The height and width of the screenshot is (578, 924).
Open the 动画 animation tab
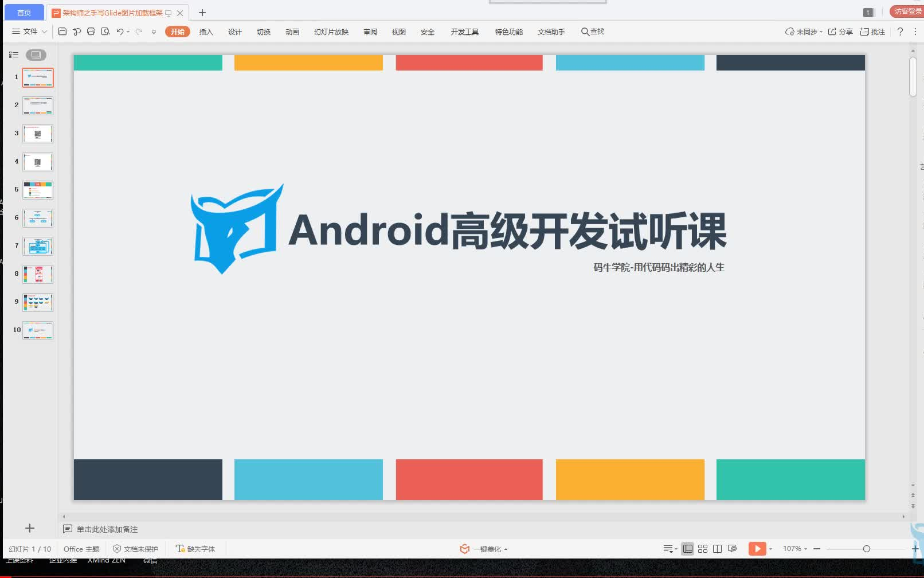point(292,32)
